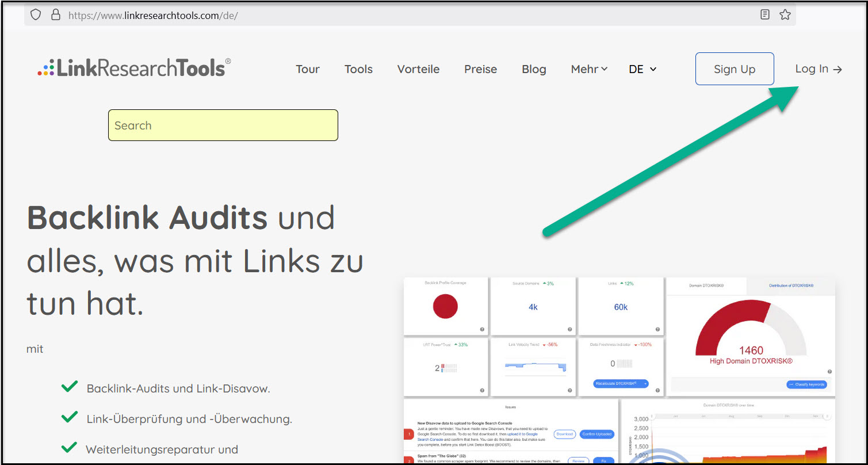Viewport: 868px width, 465px height.
Task: Click the padlock site security icon
Action: (x=56, y=15)
